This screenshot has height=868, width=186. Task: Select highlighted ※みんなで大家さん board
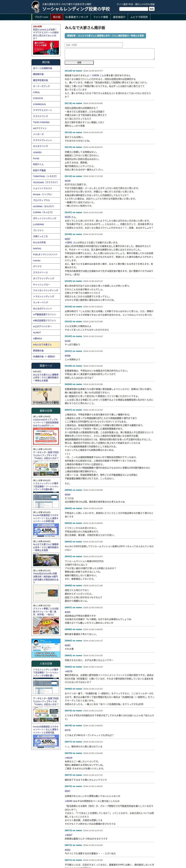46,345
